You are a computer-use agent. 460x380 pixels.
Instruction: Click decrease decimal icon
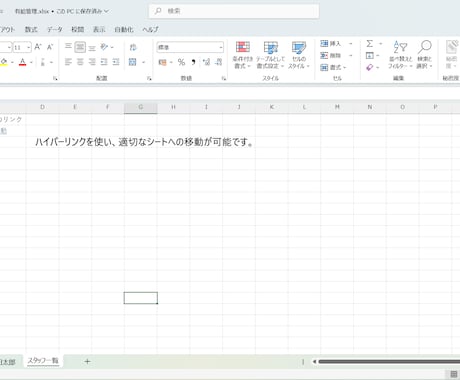[219, 62]
